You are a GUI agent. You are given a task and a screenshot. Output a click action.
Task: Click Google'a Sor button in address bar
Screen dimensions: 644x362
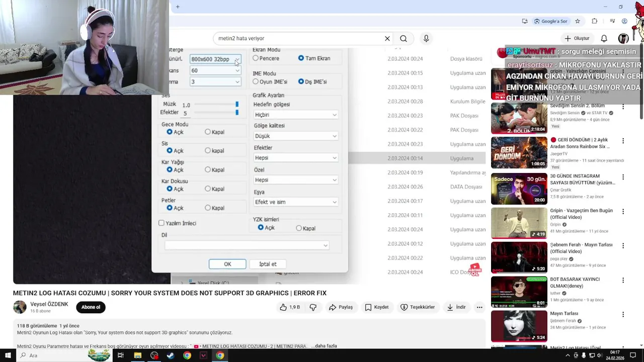550,21
